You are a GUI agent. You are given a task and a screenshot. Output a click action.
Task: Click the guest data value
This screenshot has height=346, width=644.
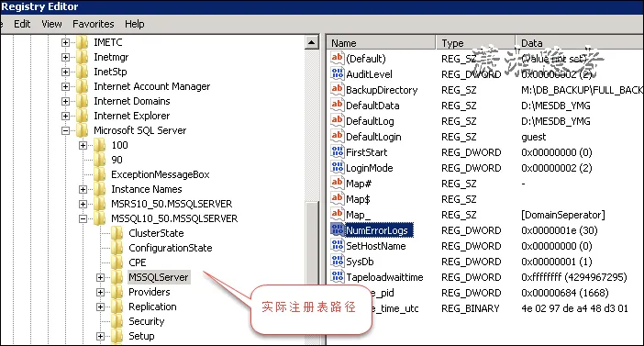[x=534, y=137]
